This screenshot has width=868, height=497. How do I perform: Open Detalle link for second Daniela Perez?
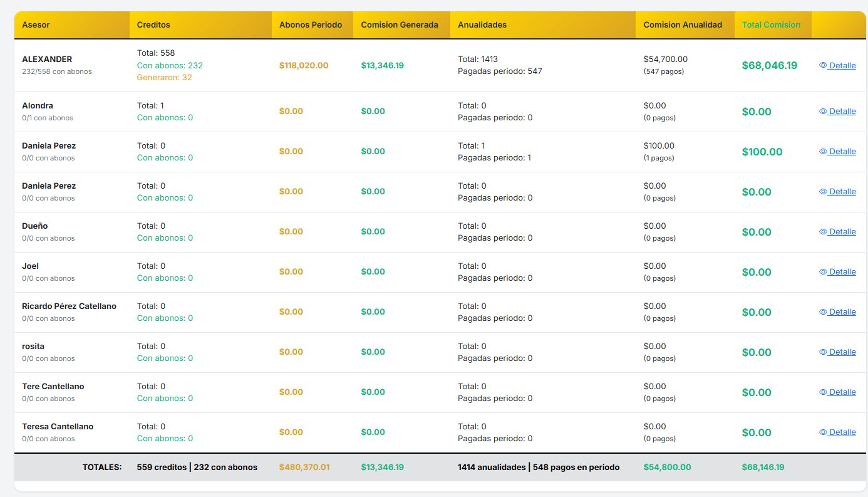coord(837,191)
